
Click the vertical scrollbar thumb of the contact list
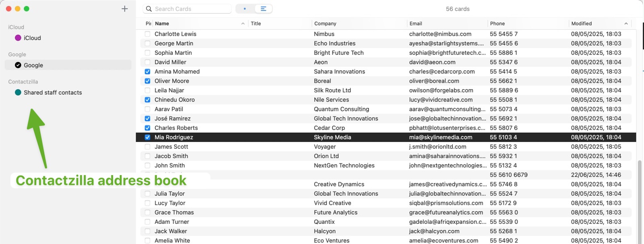coord(640,202)
